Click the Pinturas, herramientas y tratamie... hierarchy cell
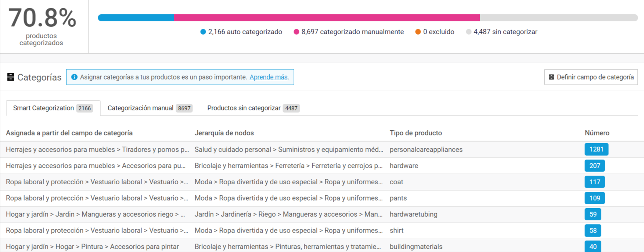Screen dimensions: 644x252 (x=288, y=247)
